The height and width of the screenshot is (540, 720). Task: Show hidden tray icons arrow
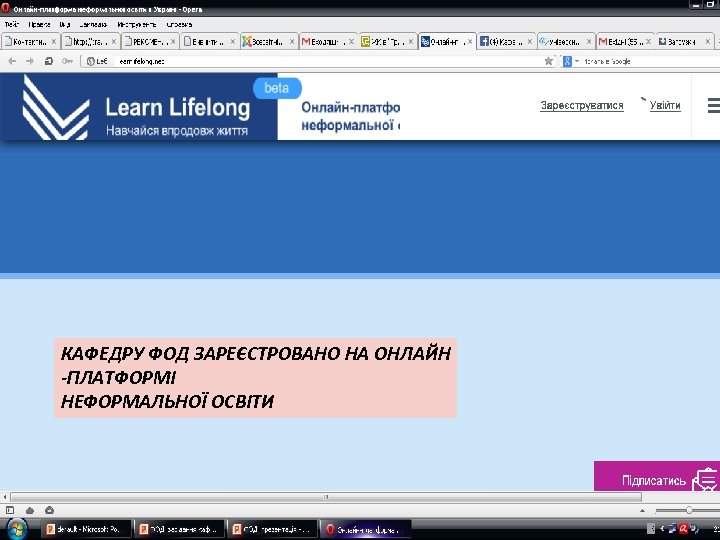(x=662, y=529)
